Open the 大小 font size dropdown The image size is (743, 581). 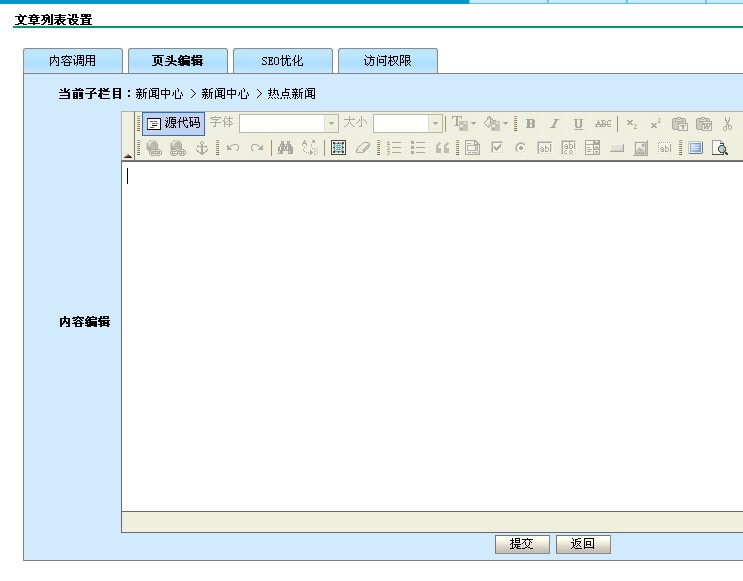click(x=435, y=124)
